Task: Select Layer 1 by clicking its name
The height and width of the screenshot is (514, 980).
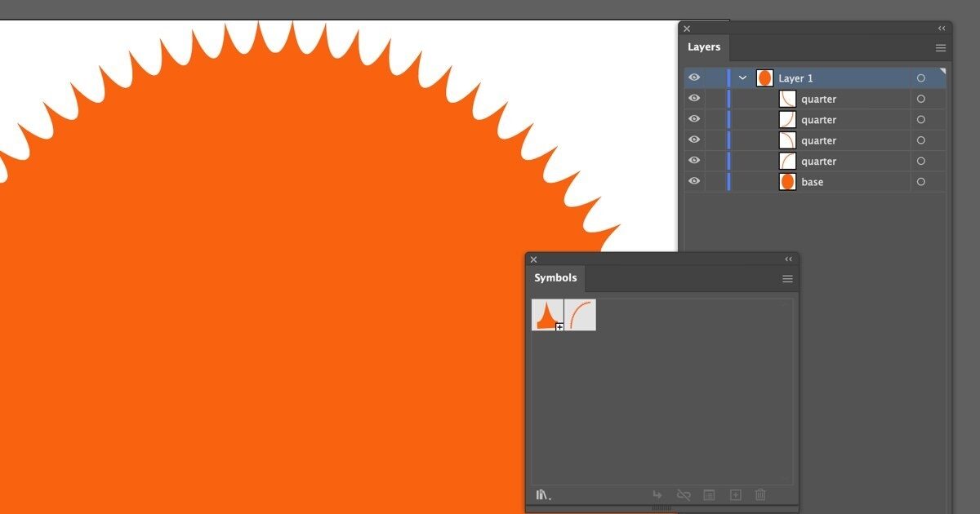Action: click(x=795, y=78)
